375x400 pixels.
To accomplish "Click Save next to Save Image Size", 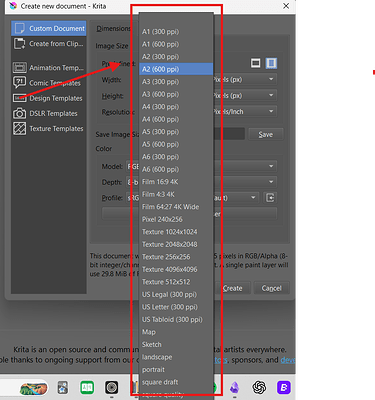I will pos(266,134).
